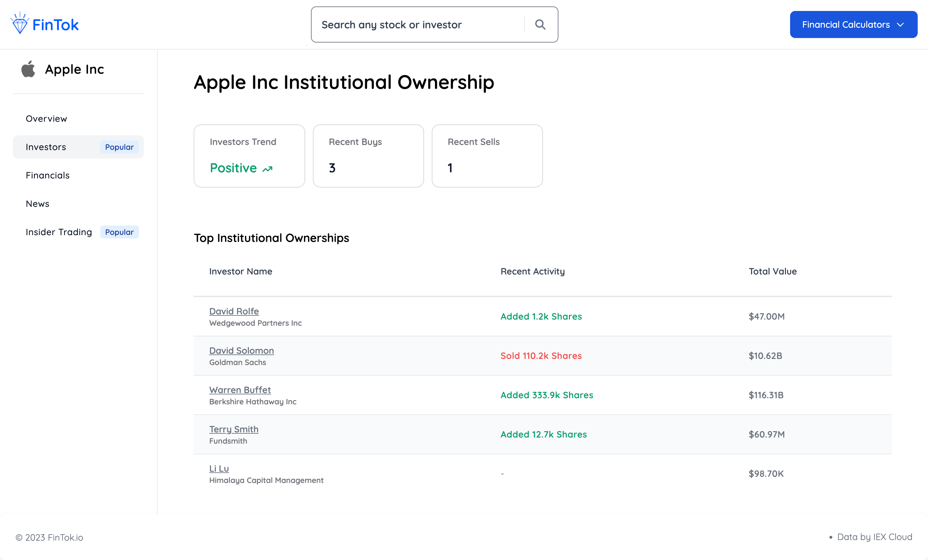Image resolution: width=928 pixels, height=560 pixels.
Task: Click "Fundsmith" firm name
Action: click(228, 441)
